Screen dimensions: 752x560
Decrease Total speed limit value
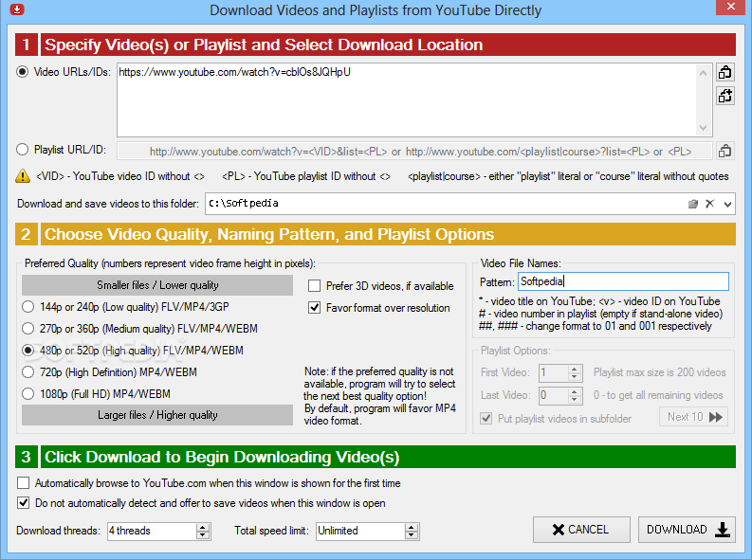tap(412, 535)
